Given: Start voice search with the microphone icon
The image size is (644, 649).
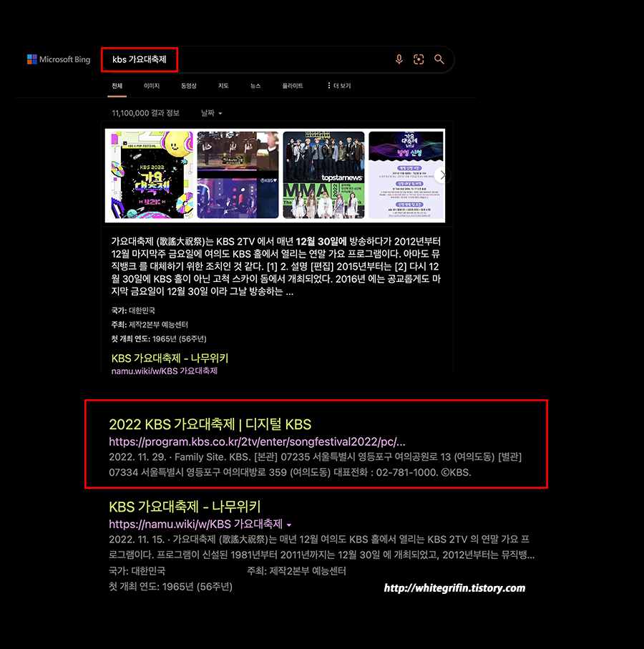Looking at the screenshot, I should point(399,59).
